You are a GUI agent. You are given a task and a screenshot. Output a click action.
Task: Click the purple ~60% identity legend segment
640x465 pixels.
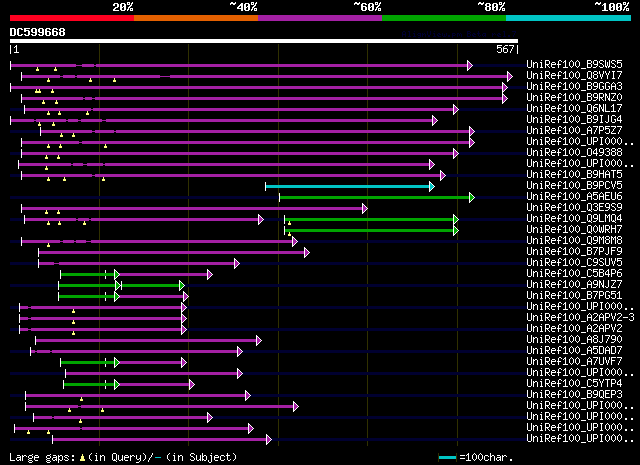coord(320,18)
